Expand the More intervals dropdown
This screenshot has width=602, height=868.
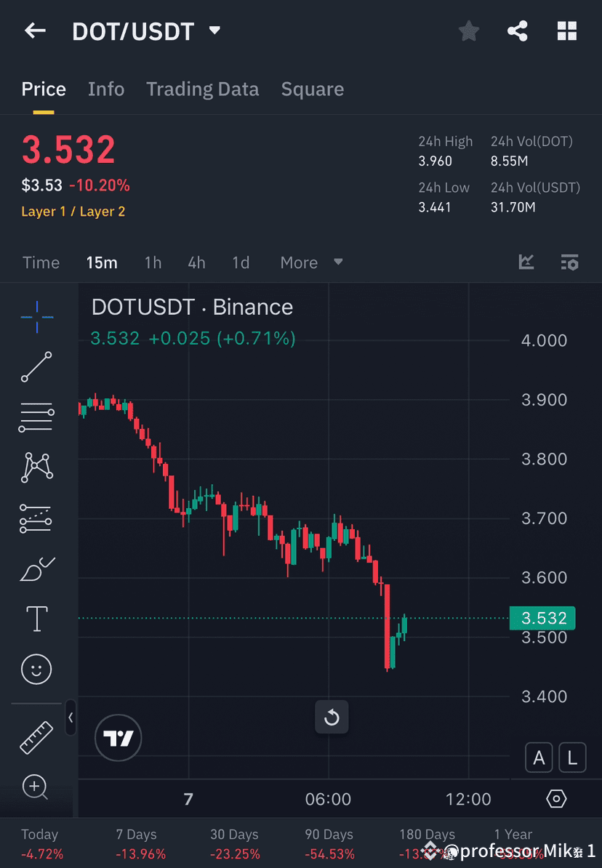click(311, 262)
